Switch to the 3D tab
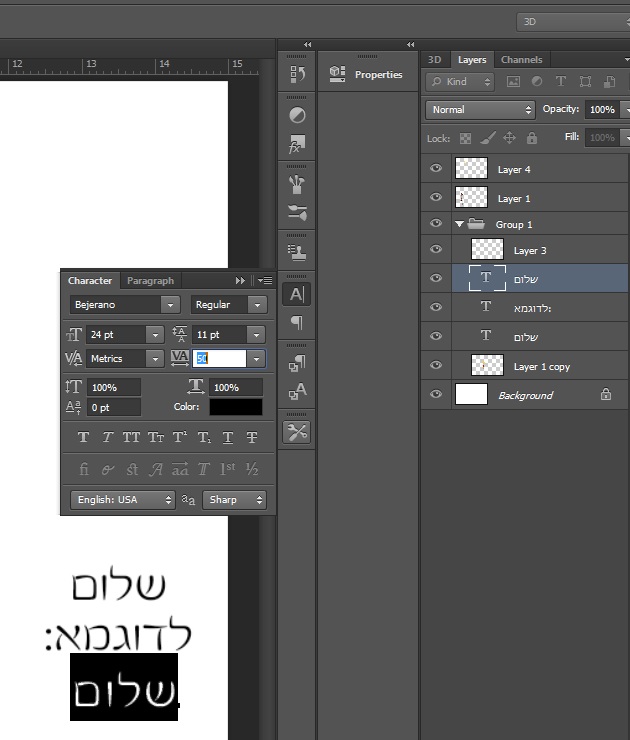630x740 pixels. click(435, 60)
